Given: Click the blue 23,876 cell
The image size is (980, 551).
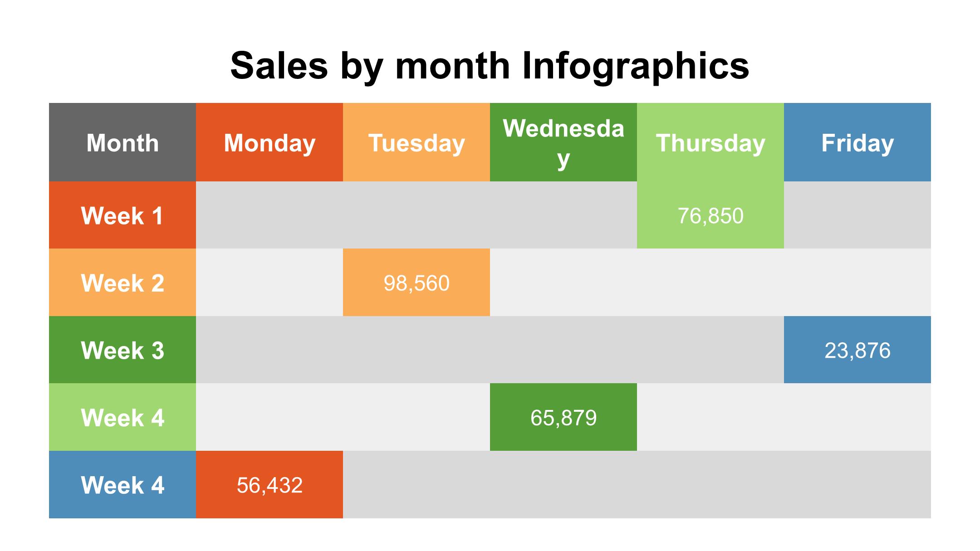Looking at the screenshot, I should pos(857,350).
